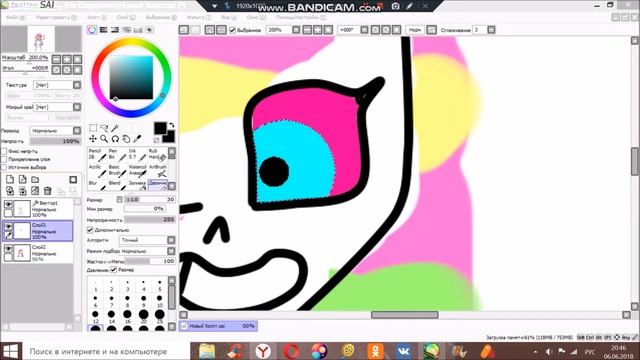Show the color wheel panel

point(92,30)
